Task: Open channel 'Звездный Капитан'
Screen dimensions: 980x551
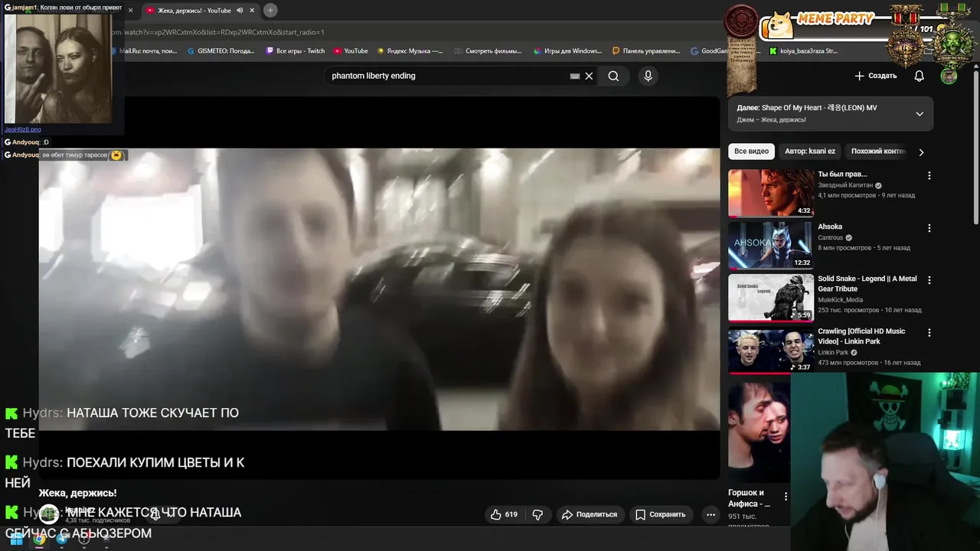Action: coord(845,185)
